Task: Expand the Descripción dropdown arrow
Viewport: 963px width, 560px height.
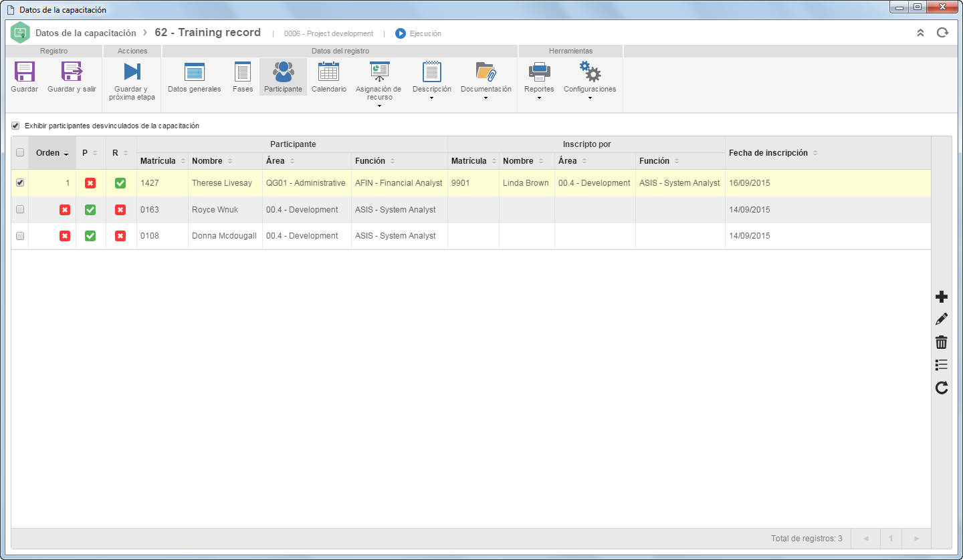Action: (x=432, y=98)
